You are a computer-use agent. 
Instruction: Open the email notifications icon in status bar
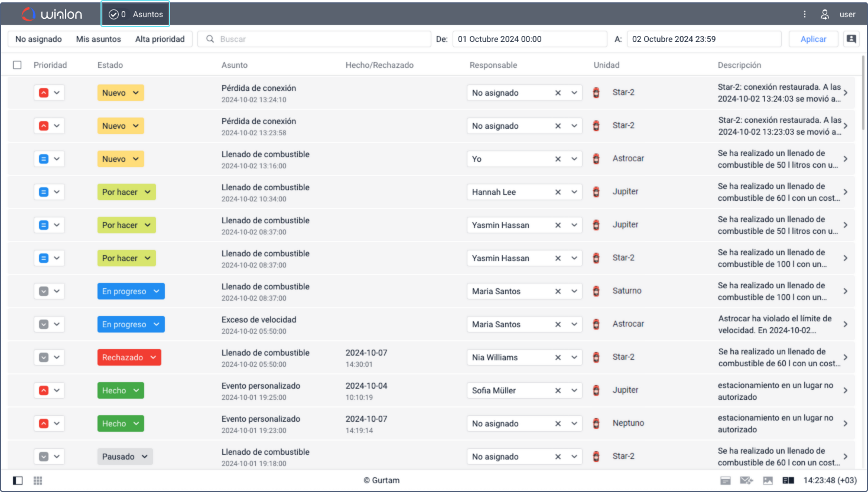coord(746,481)
